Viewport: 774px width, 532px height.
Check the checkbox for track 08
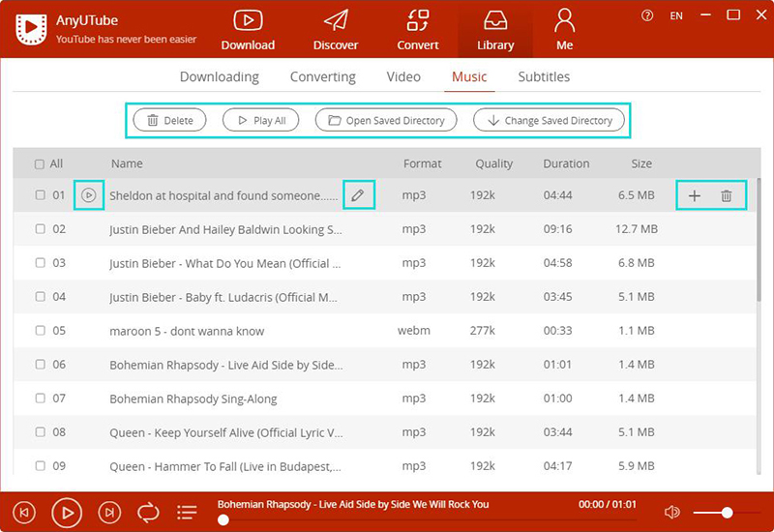click(40, 431)
